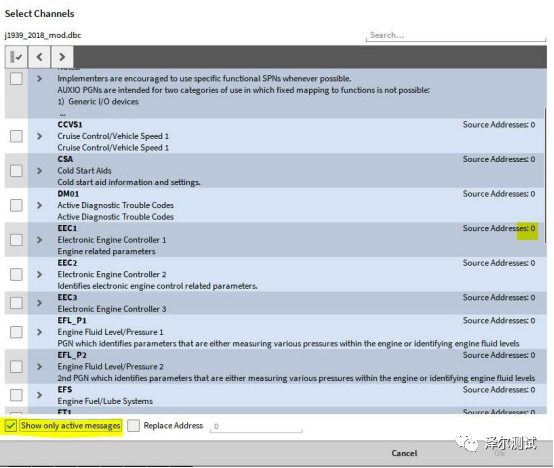
Task: Select the CSA message name
Action: click(x=65, y=159)
